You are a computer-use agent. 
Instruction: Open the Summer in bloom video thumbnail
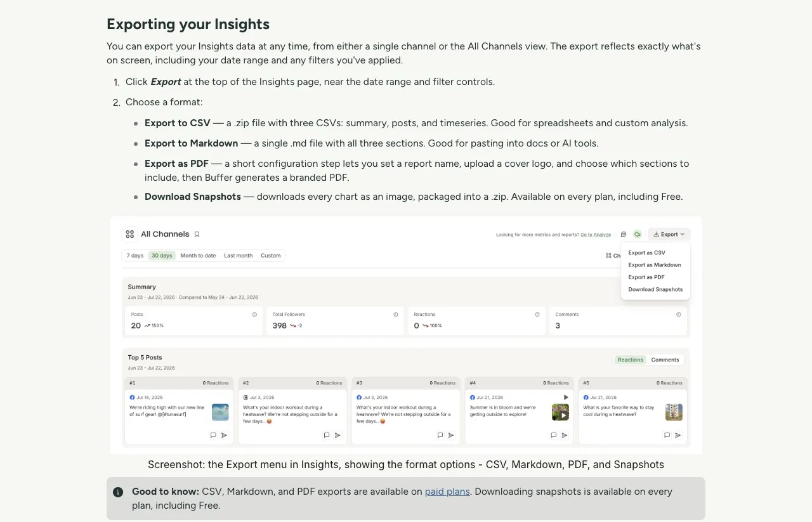[x=560, y=412]
